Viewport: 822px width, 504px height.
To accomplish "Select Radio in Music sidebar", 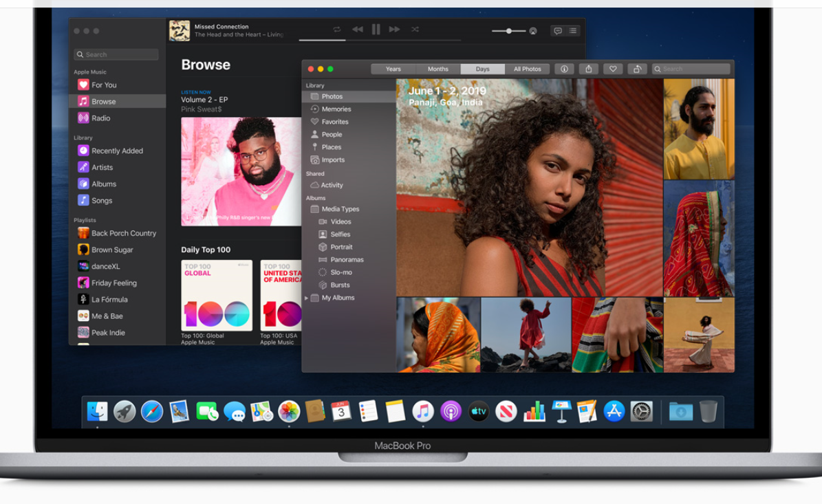I will pyautogui.click(x=118, y=118).
